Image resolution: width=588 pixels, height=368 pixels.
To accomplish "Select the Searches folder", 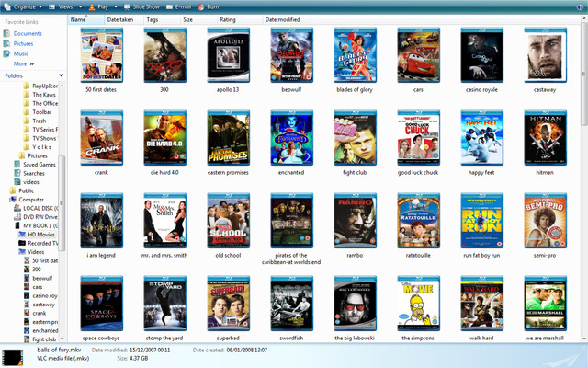I will (x=29, y=173).
